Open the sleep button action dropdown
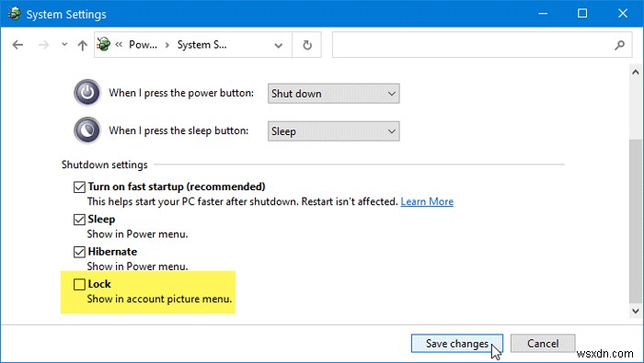The width and height of the screenshot is (644, 363). (x=333, y=131)
